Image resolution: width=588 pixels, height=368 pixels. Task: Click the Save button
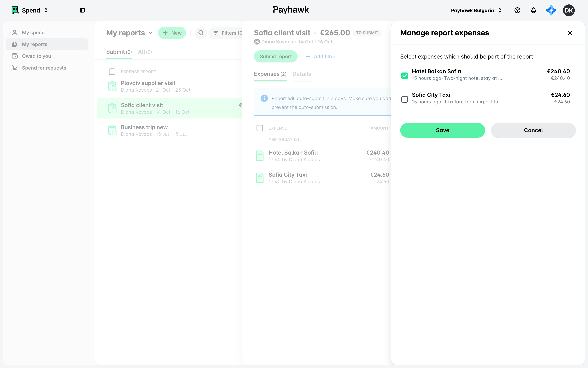(x=442, y=130)
